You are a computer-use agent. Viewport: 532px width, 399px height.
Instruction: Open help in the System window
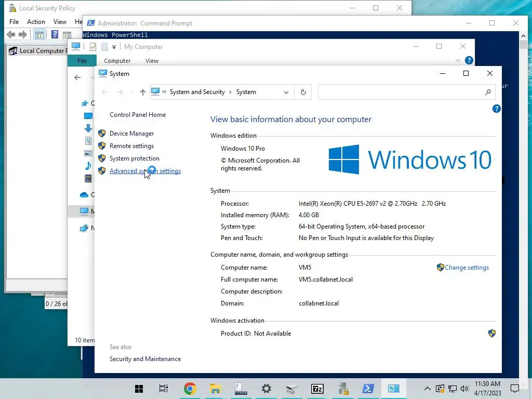[x=496, y=109]
